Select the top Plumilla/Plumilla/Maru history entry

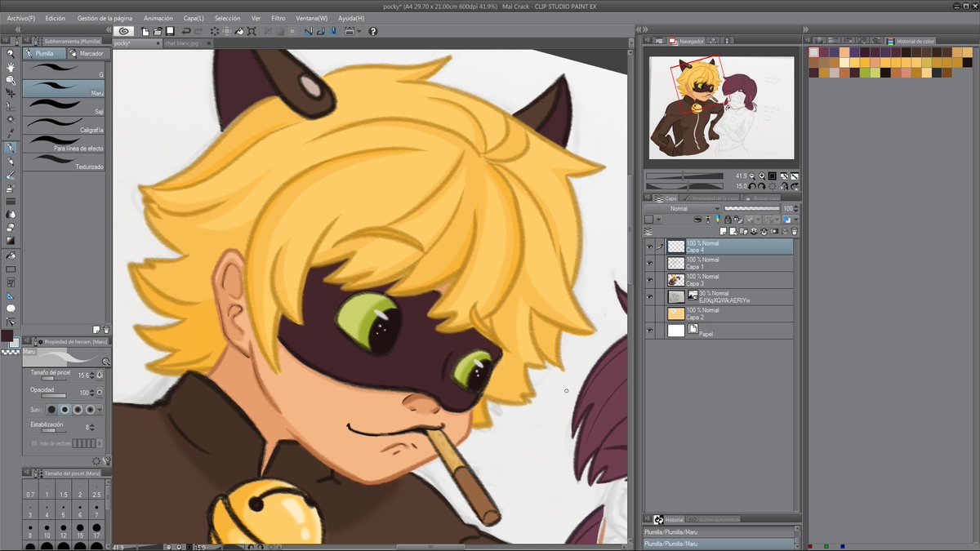(719, 531)
